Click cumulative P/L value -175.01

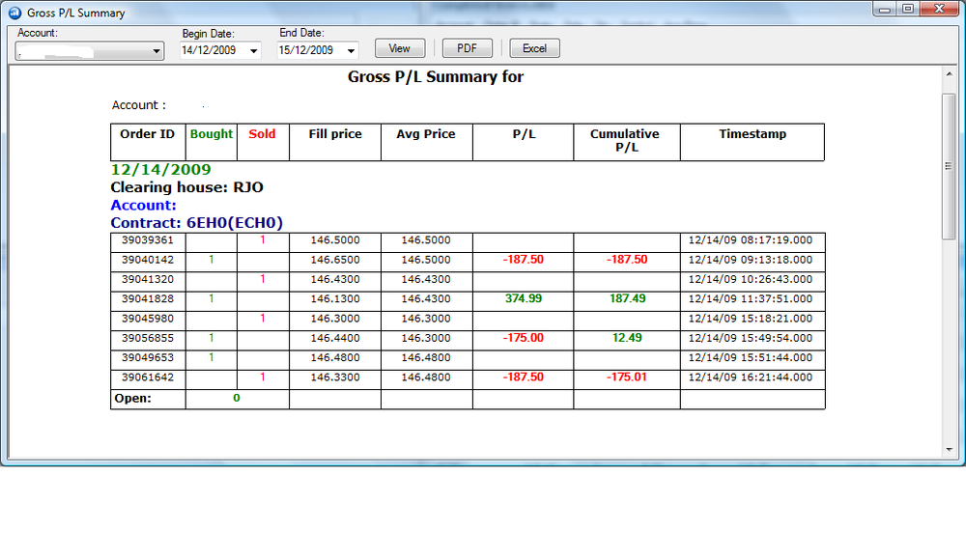pos(627,378)
